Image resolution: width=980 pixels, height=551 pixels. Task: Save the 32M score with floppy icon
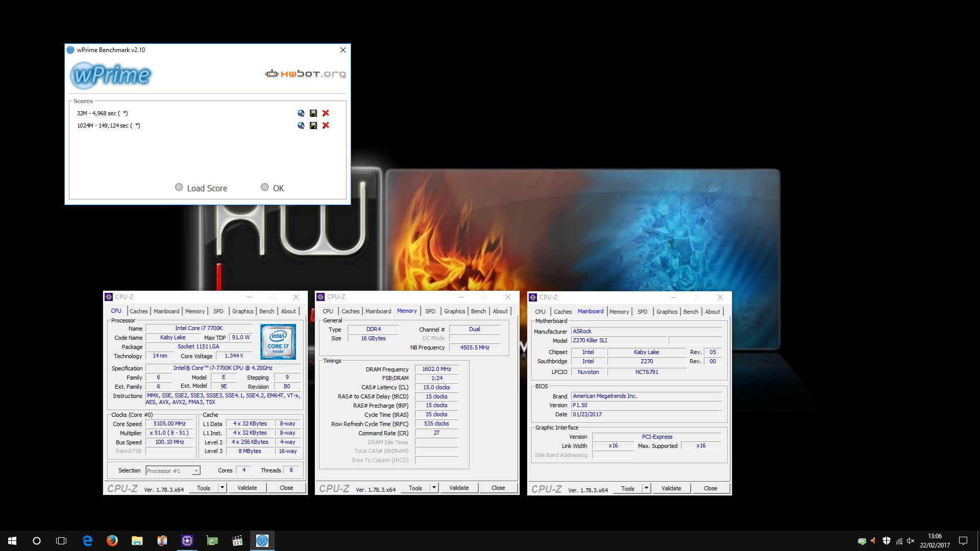313,113
